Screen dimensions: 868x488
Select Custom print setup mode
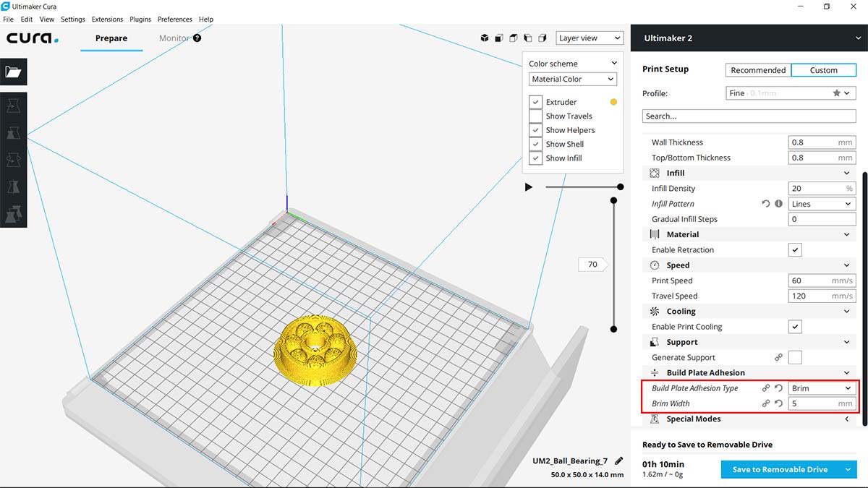tap(823, 70)
